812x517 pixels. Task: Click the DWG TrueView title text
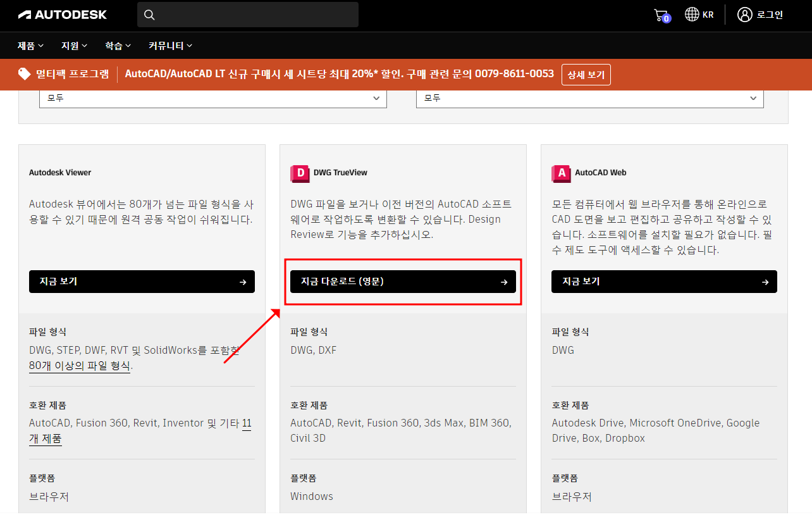(340, 172)
